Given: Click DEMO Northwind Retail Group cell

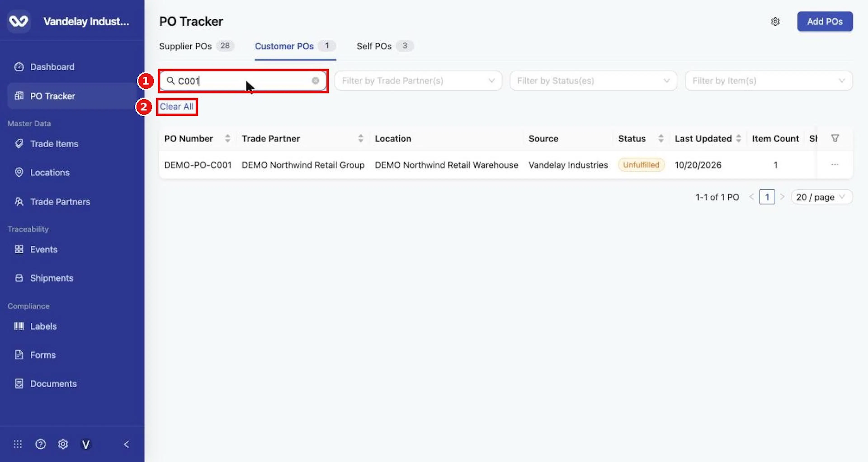Looking at the screenshot, I should click(x=303, y=165).
